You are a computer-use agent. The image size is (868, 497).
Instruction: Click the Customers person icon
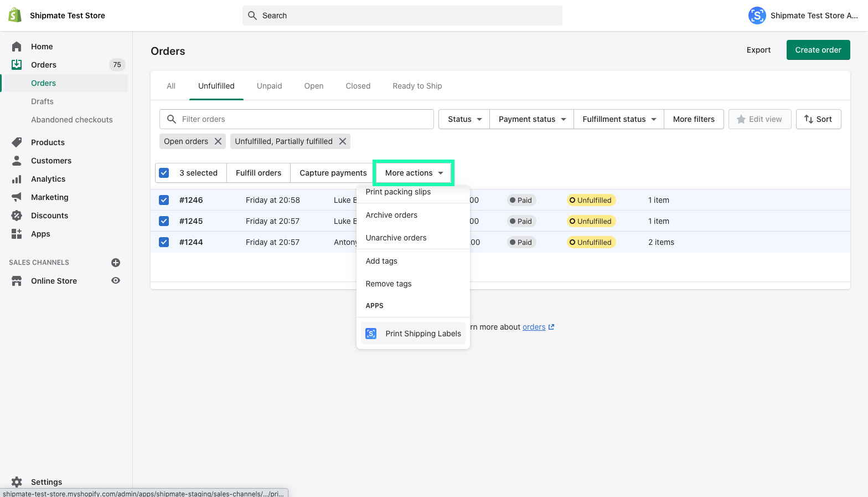click(17, 161)
